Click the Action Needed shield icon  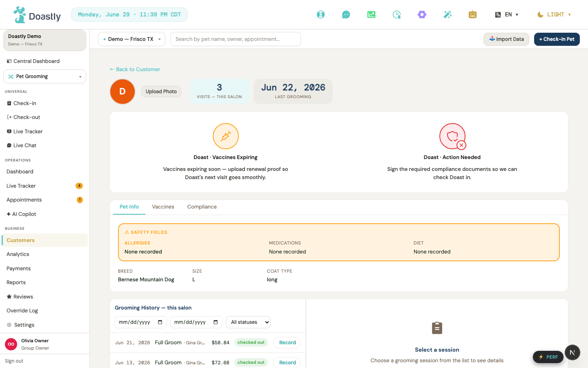[452, 136]
